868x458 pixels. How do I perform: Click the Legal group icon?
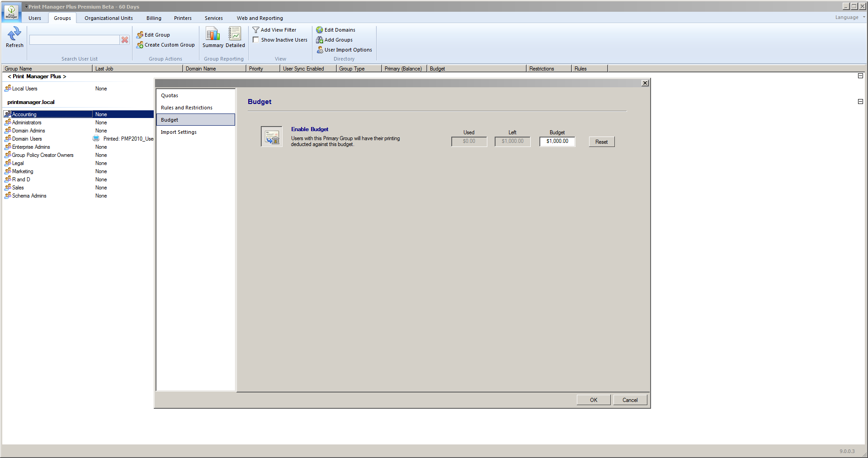click(8, 163)
